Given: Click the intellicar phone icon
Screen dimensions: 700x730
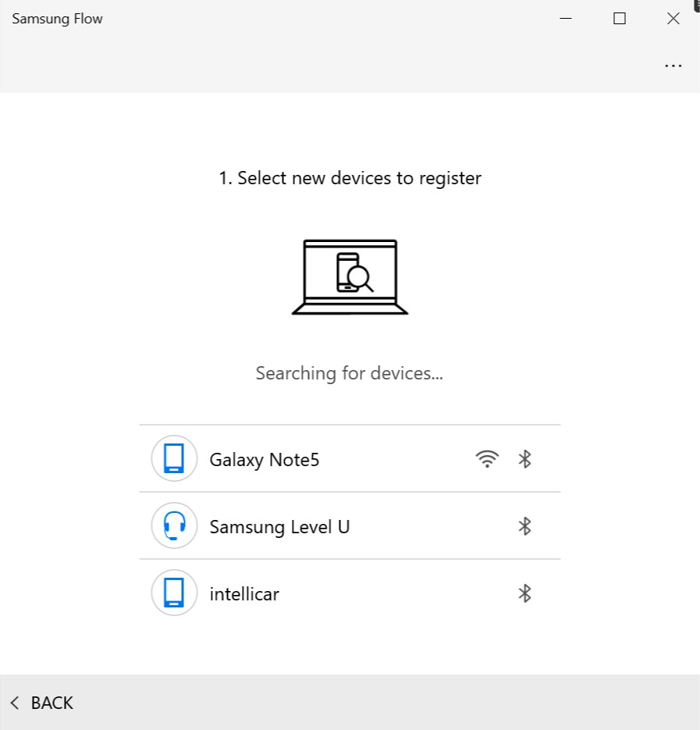Looking at the screenshot, I should pyautogui.click(x=174, y=593).
